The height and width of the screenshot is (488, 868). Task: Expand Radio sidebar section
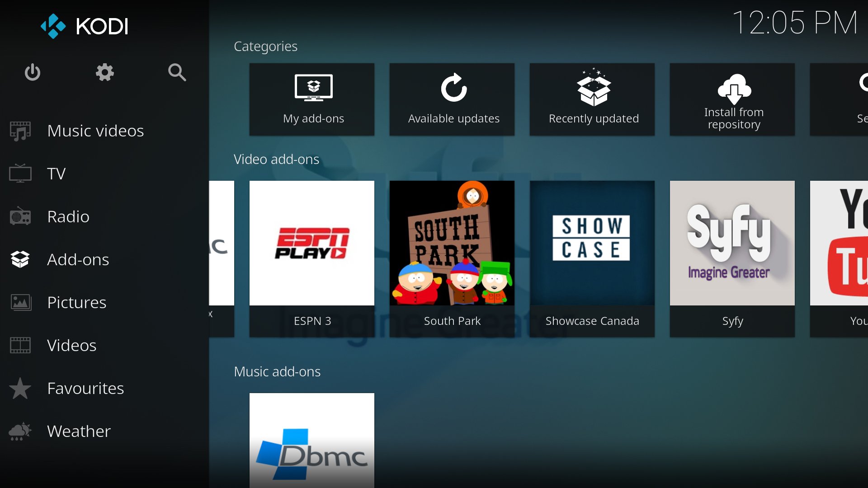(x=68, y=216)
